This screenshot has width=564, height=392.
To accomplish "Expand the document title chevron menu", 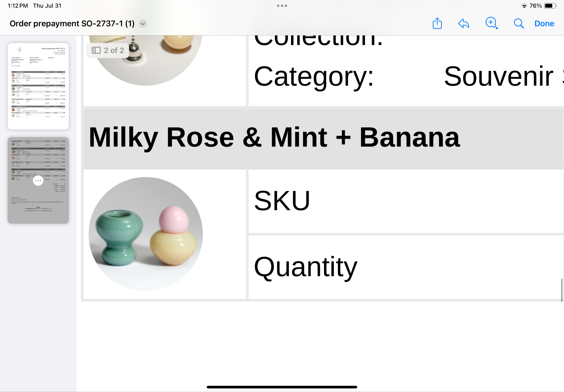I will (x=143, y=24).
